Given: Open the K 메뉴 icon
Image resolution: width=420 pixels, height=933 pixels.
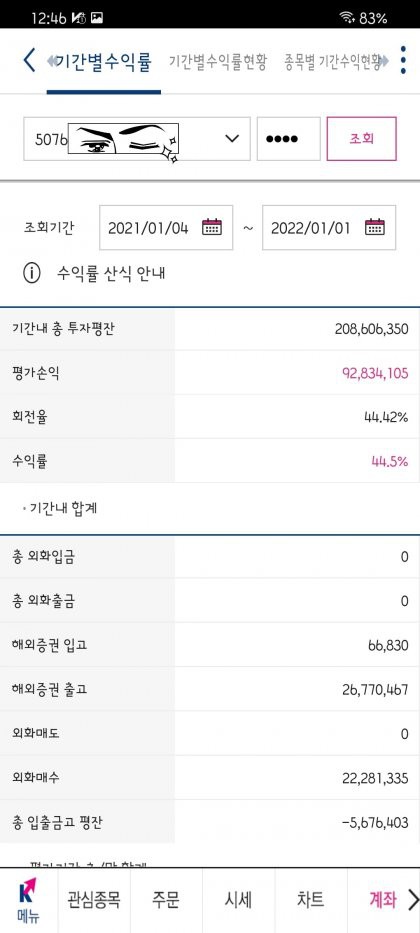Looking at the screenshot, I should 29,900.
